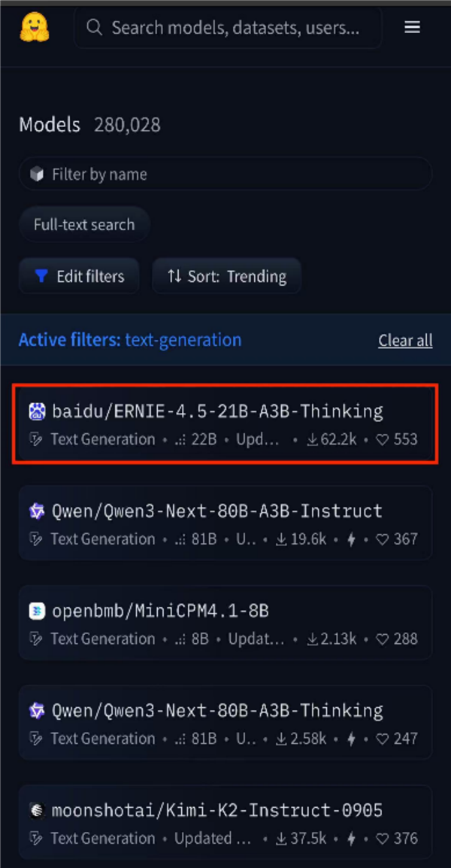The height and width of the screenshot is (868, 451).
Task: Toggle Full-text search mode
Action: (84, 225)
